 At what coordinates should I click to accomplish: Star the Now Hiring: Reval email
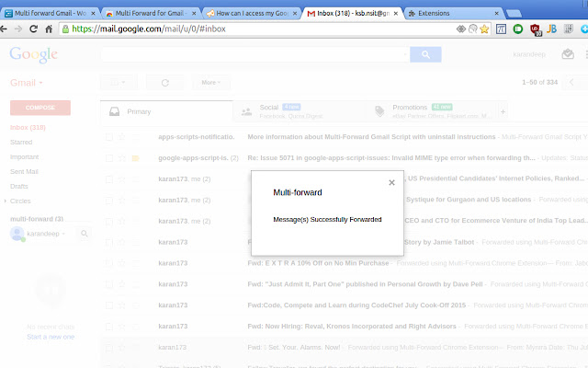coord(121,327)
